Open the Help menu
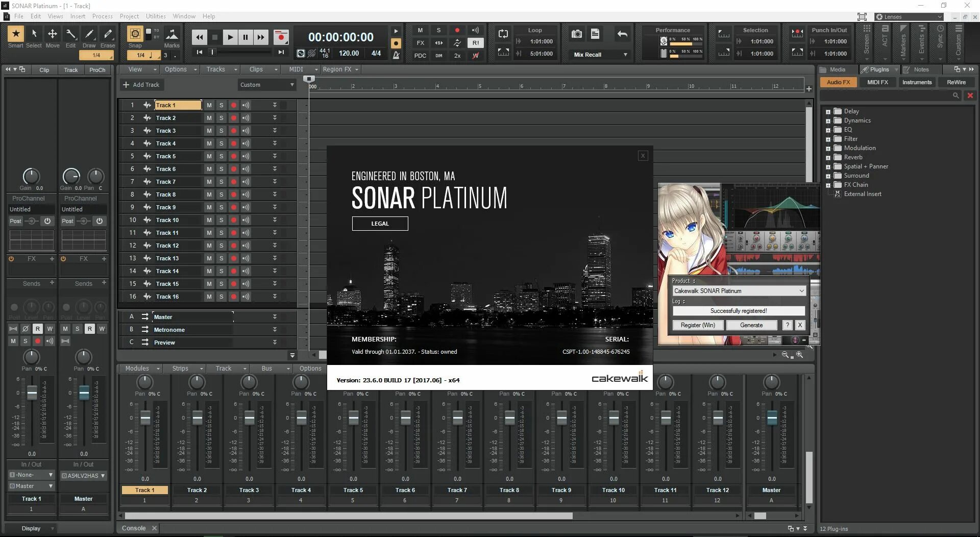Screen dimensions: 980x537 click(x=209, y=16)
